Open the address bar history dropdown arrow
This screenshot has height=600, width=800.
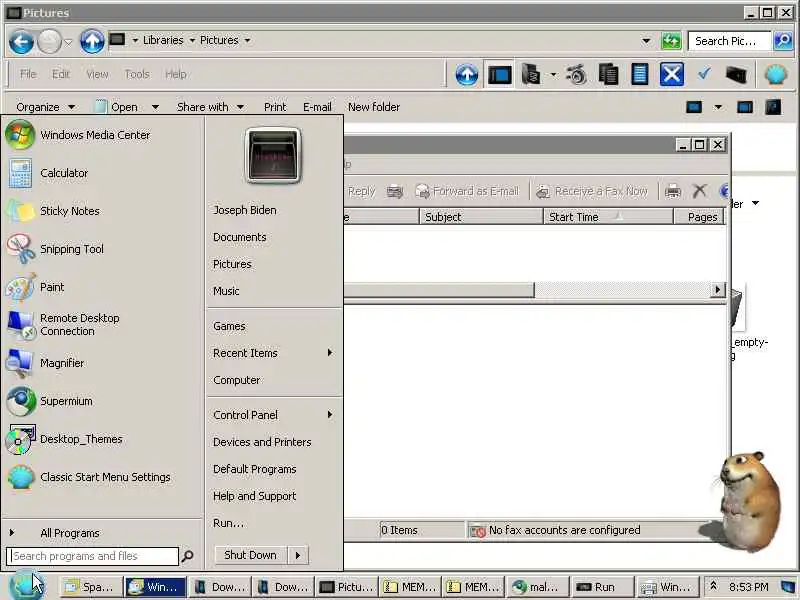[x=646, y=41]
